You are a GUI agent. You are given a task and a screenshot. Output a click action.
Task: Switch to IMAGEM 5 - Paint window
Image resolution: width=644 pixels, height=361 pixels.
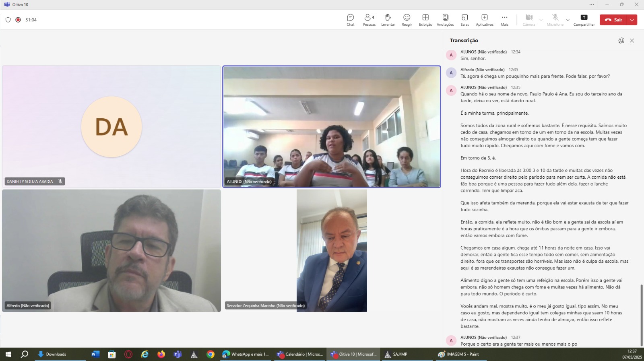coord(461,354)
